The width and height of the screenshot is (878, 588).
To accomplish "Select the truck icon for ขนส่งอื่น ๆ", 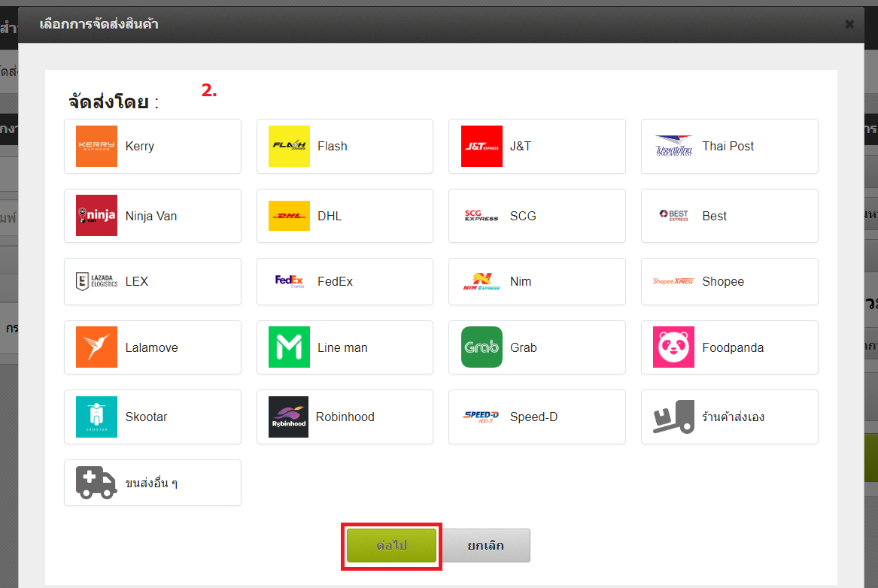I will tap(96, 482).
